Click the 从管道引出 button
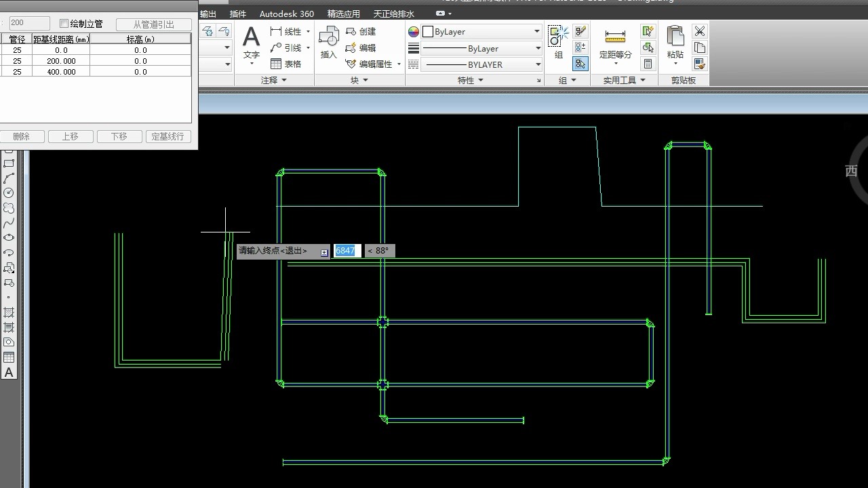This screenshot has width=868, height=488. coord(154,24)
